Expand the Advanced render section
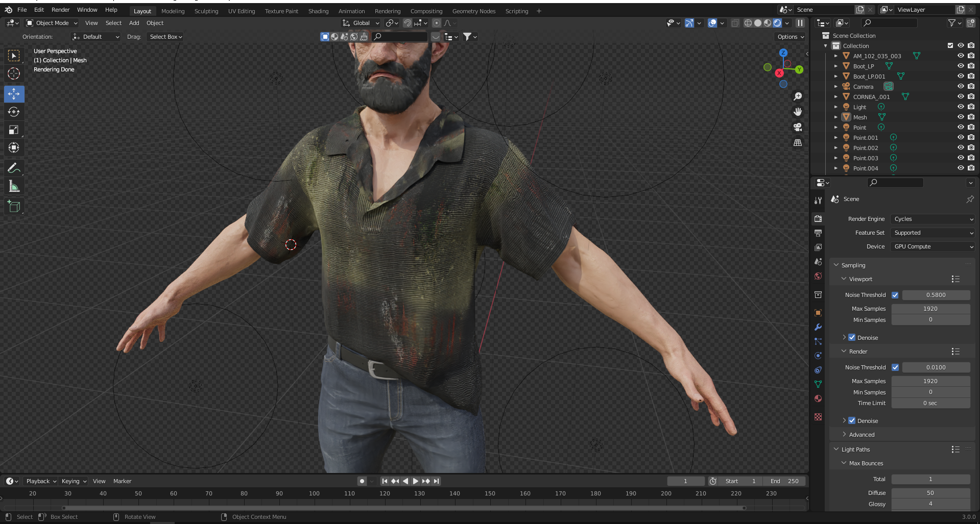 (x=862, y=435)
